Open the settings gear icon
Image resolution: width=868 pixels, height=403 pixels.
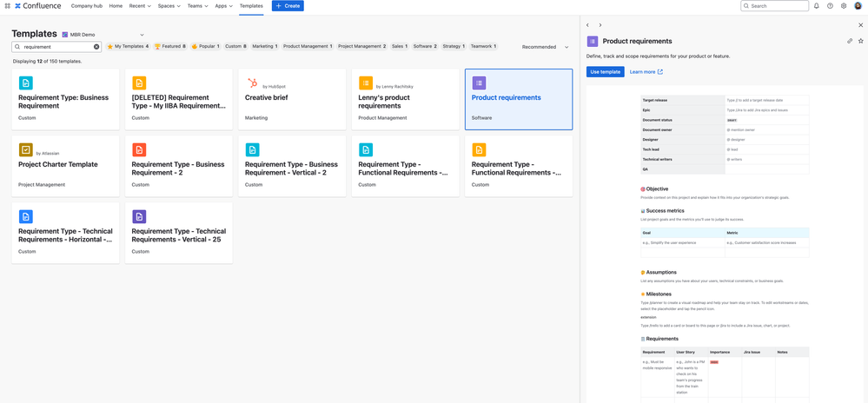(844, 5)
